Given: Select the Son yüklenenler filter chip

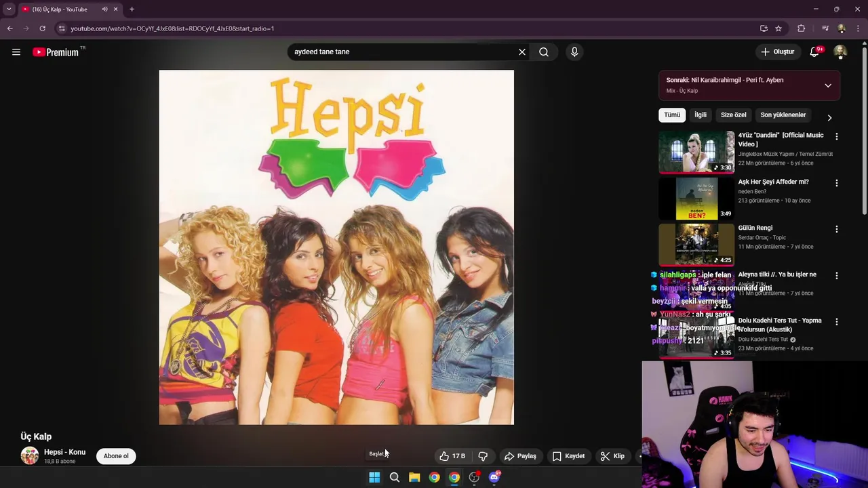Looking at the screenshot, I should pyautogui.click(x=783, y=115).
